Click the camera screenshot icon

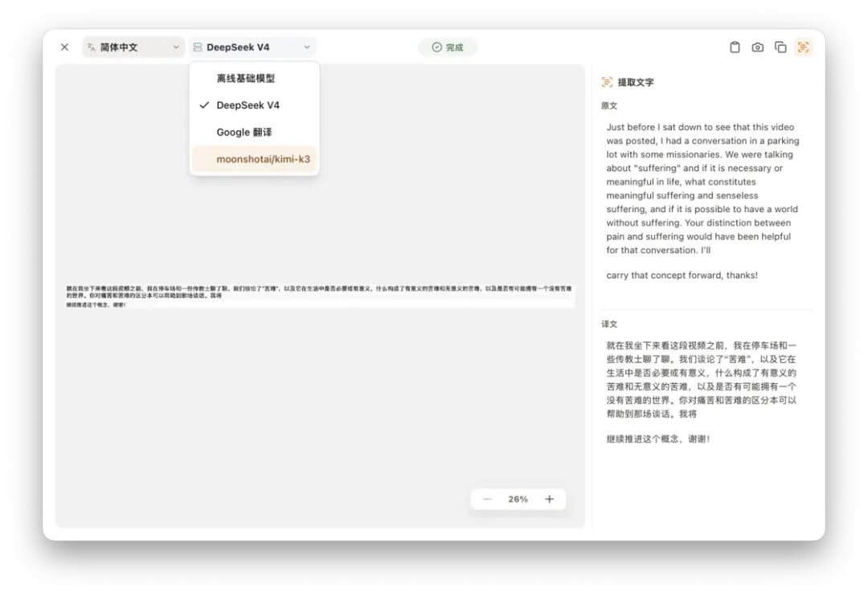pos(757,47)
